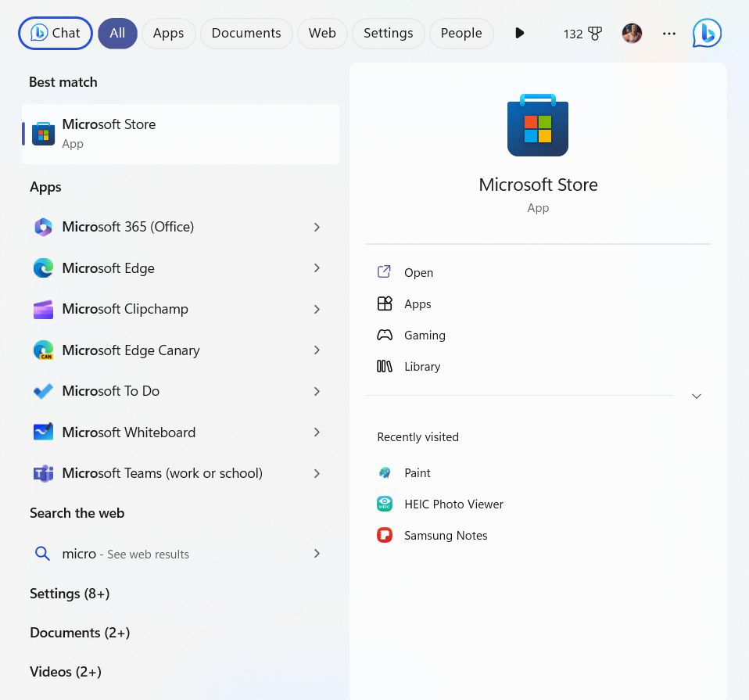Select Microsoft 365 (Office) text
The height and width of the screenshot is (700, 749).
(128, 227)
